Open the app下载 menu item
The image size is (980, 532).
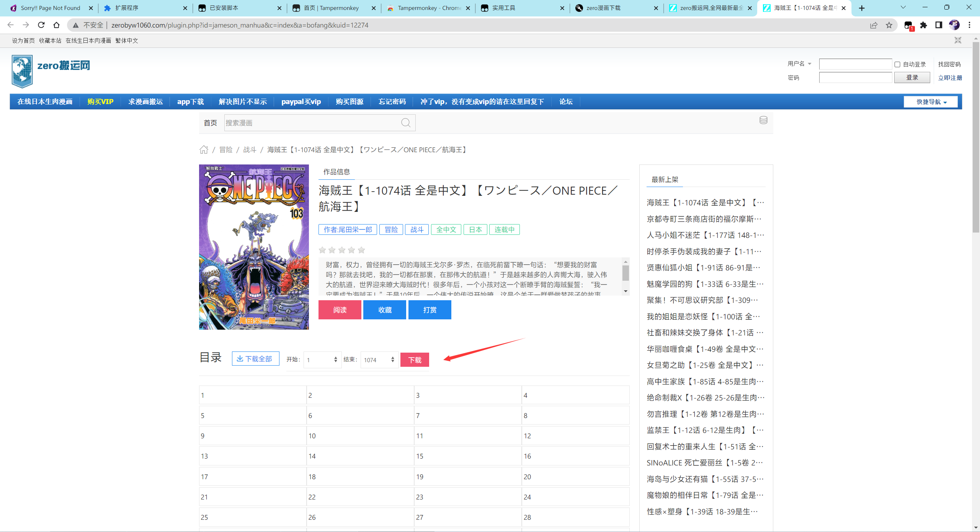click(190, 102)
